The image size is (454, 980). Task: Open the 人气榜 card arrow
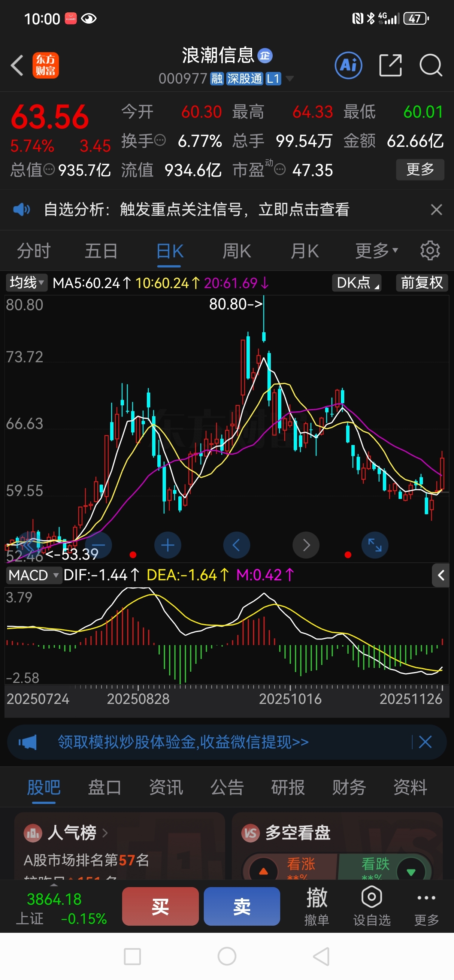(105, 833)
